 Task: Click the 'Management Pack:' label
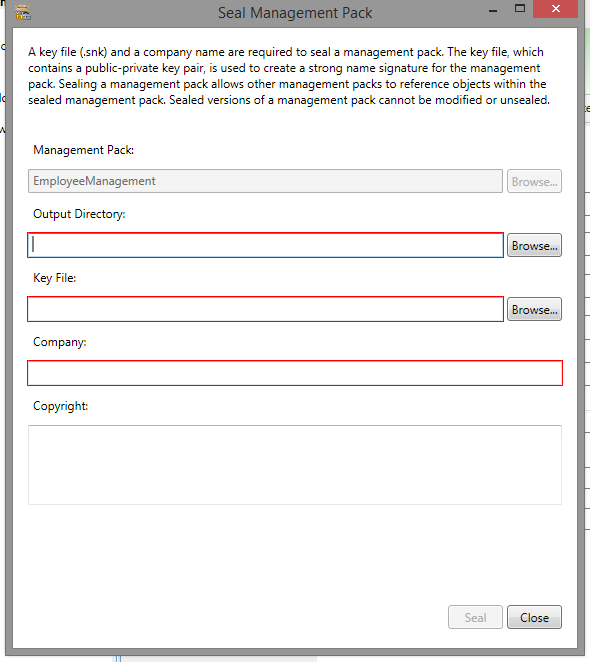tap(84, 150)
